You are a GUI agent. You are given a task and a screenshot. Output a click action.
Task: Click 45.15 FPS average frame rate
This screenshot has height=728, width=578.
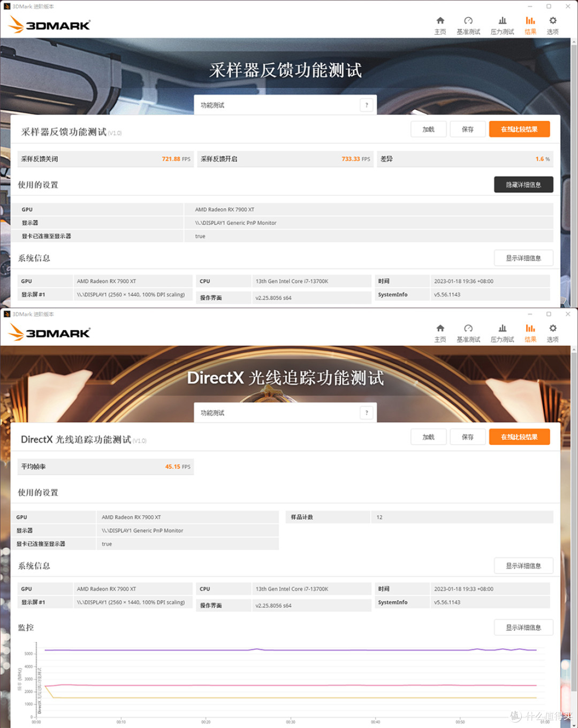178,466
